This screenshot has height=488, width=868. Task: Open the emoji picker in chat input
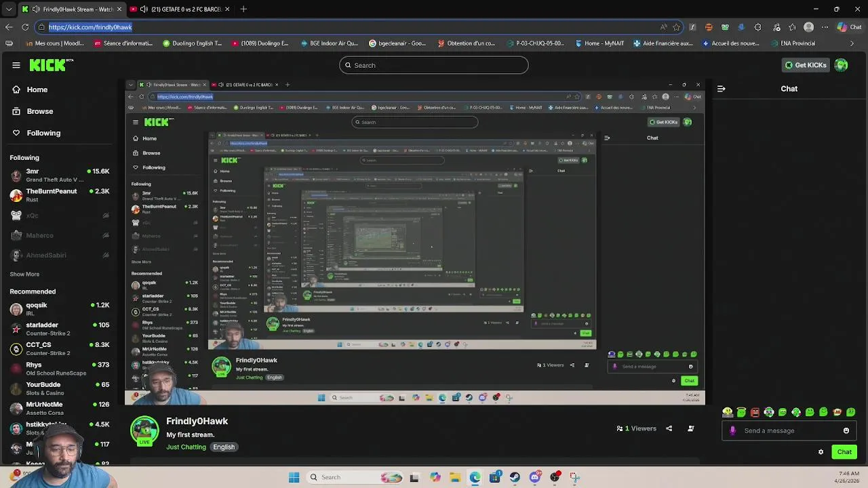coord(846,430)
